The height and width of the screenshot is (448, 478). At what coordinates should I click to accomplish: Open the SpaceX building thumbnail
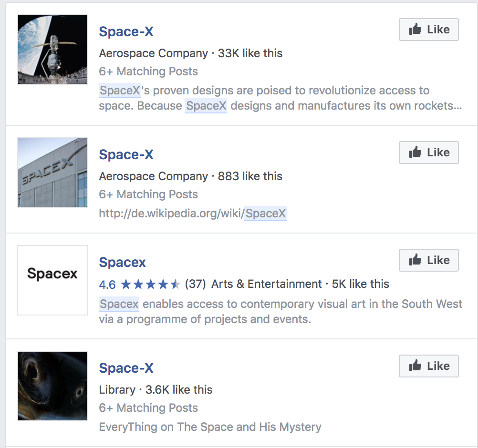coord(52,173)
